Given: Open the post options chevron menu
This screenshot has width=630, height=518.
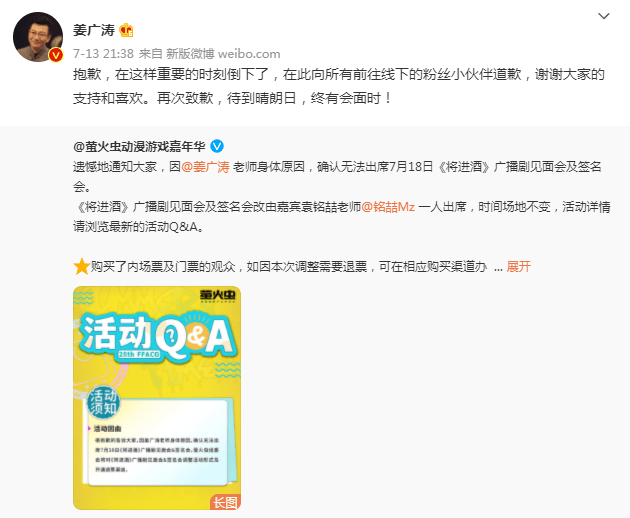Looking at the screenshot, I should (x=604, y=16).
